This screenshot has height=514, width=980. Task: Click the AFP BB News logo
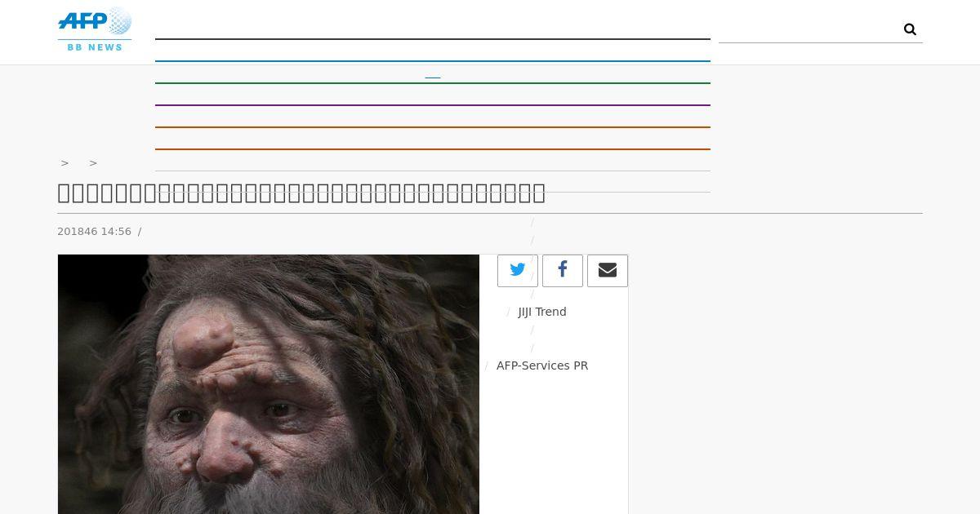(95, 29)
